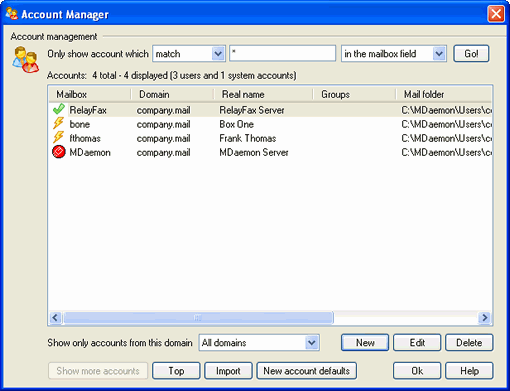510x391 pixels.
Task: Click 'MDaemon Server' real name cell
Action: [x=254, y=152]
